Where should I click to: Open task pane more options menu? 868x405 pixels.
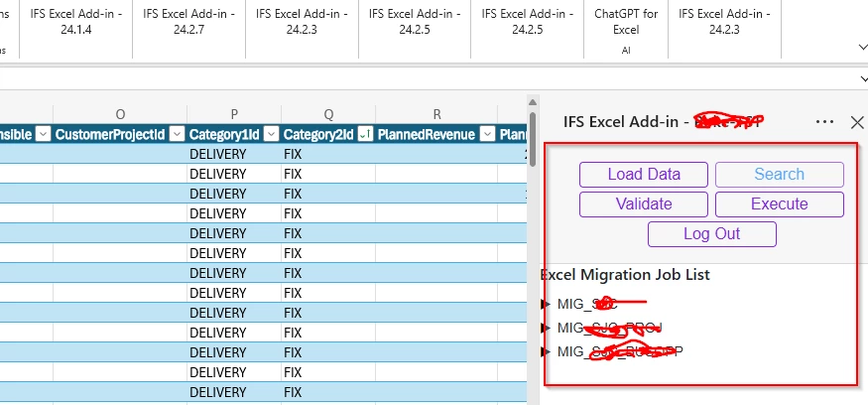pyautogui.click(x=824, y=122)
